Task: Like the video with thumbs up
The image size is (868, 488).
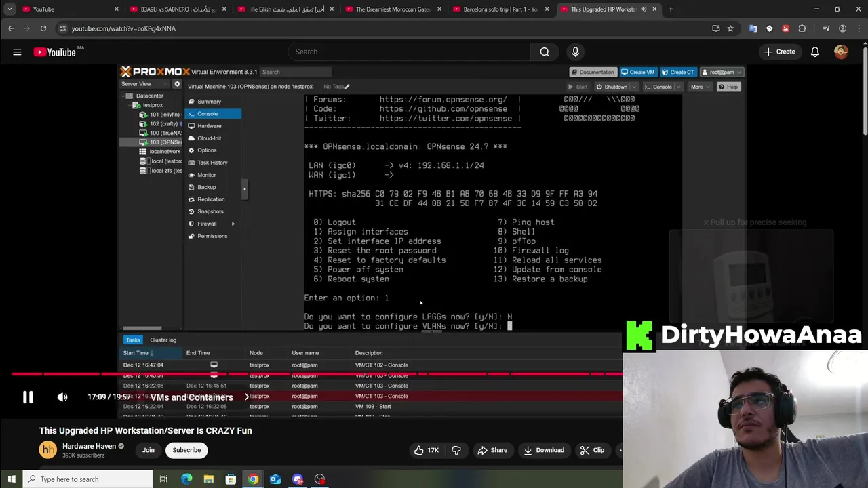Action: tap(427, 450)
